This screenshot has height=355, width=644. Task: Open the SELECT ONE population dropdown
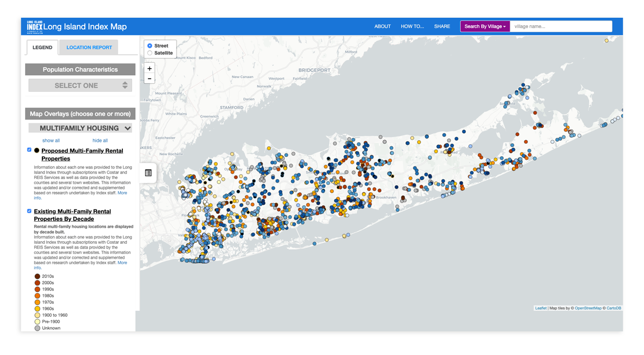[x=80, y=85]
